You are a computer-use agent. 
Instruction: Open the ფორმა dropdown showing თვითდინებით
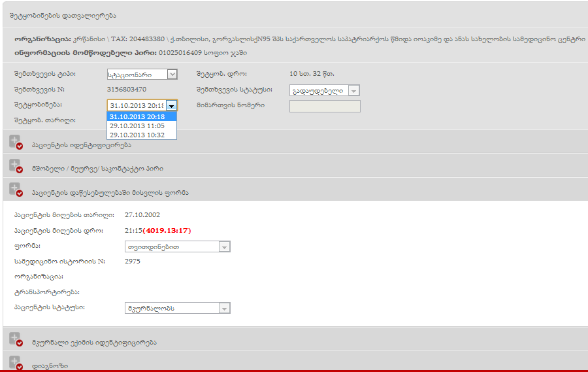pyautogui.click(x=177, y=246)
